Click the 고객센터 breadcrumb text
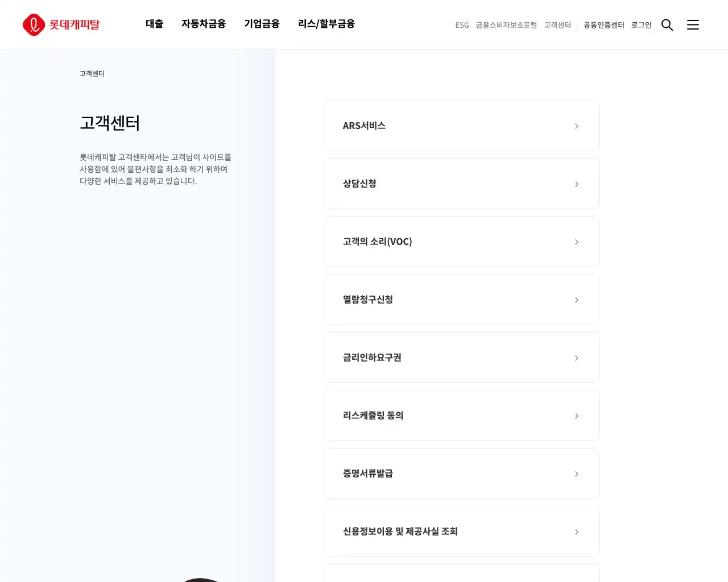This screenshot has height=582, width=728. (x=92, y=73)
